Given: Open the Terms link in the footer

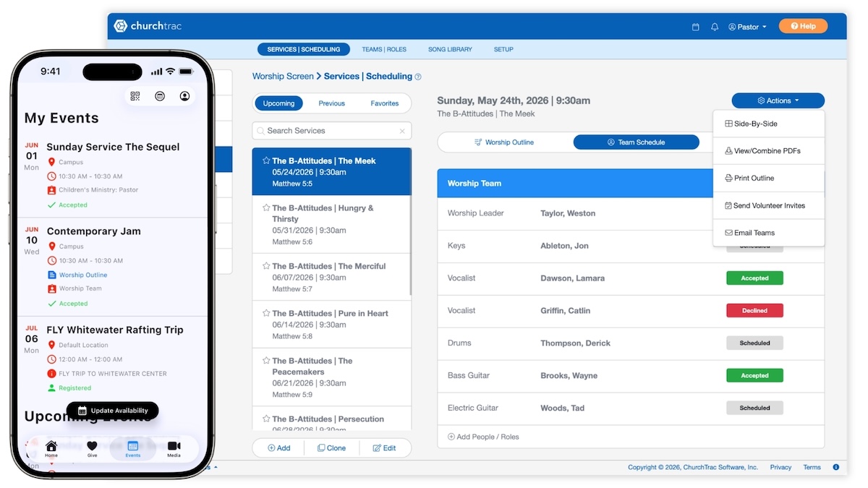Looking at the screenshot, I should [x=812, y=467].
